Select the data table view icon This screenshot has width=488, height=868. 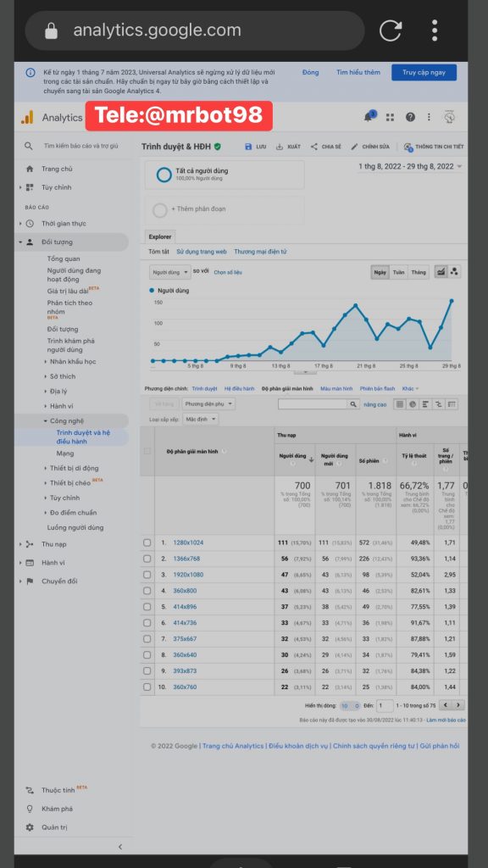[399, 404]
